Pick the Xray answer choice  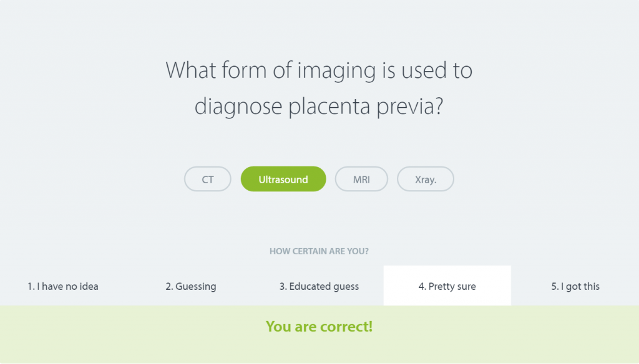[x=425, y=179]
